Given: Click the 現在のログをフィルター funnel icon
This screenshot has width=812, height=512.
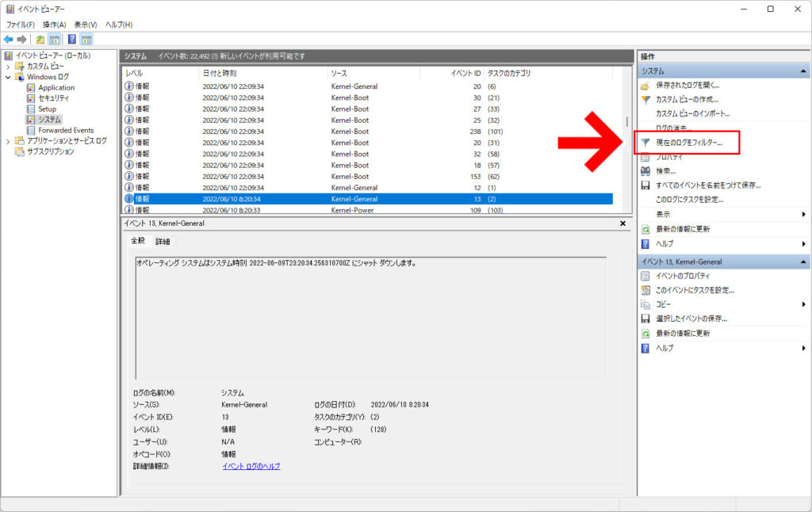Looking at the screenshot, I should 645,143.
